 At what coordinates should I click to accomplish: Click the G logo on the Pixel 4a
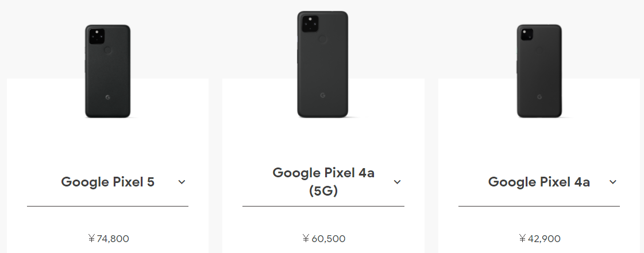click(x=539, y=96)
